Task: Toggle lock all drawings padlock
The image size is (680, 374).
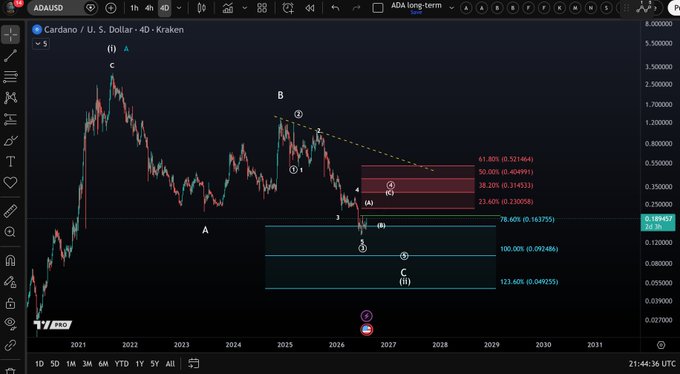Action: point(10,303)
